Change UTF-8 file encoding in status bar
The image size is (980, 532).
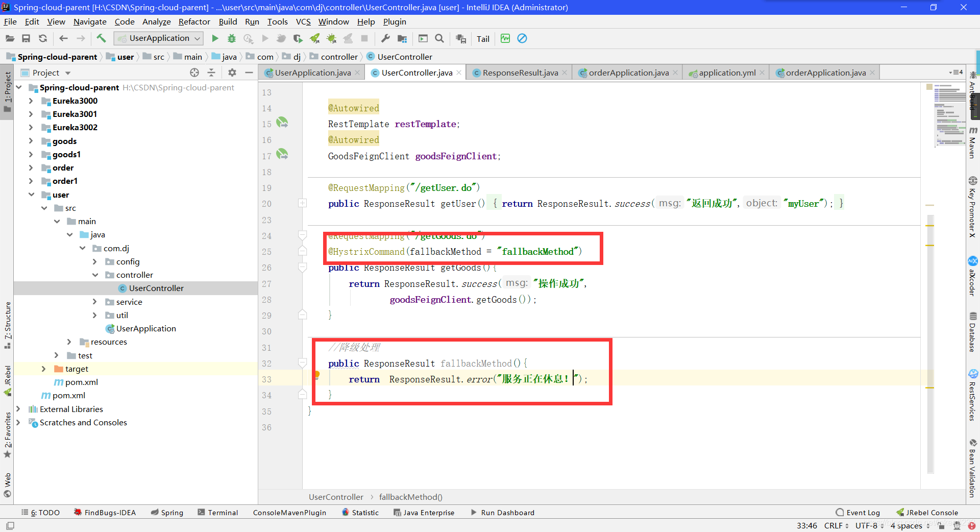870,525
